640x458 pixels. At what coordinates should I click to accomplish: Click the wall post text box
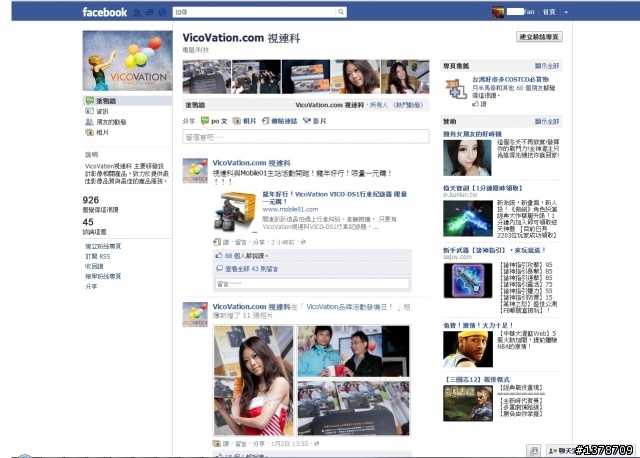pos(306,137)
